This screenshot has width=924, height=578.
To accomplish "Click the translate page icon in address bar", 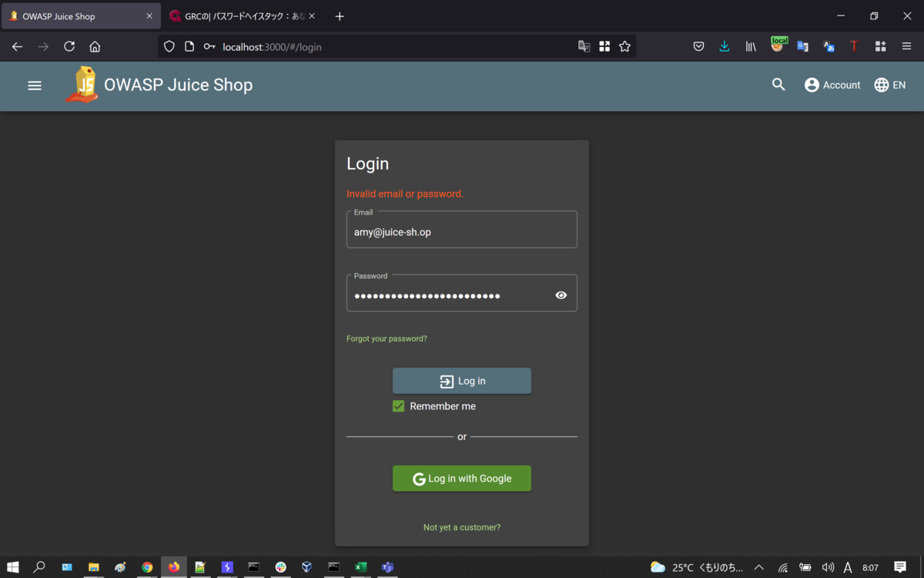I will coord(584,46).
